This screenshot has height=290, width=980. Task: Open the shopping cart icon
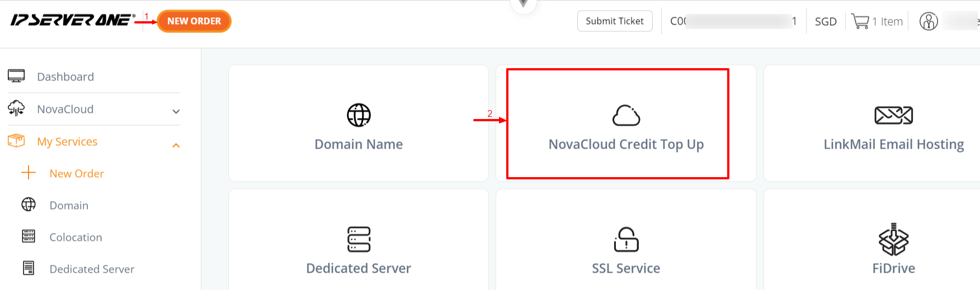[860, 21]
